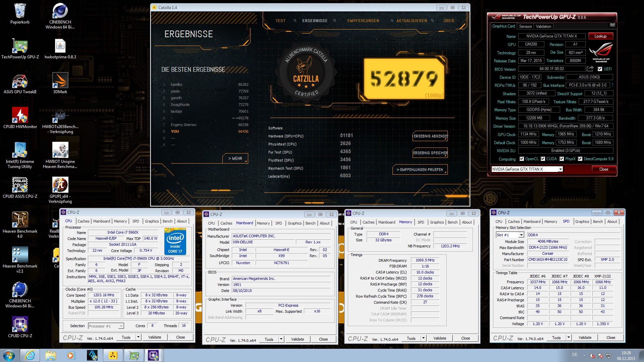The height and width of the screenshot is (362, 644).
Task: Launch Intel Extreme Tuning Utility icon
Action: [x=20, y=156]
